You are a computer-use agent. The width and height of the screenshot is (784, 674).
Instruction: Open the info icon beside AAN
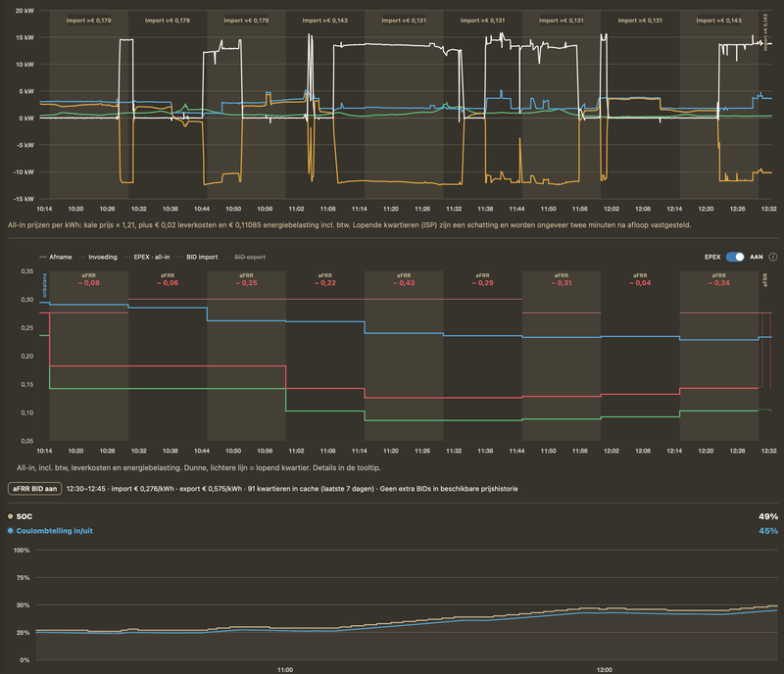tap(773, 257)
